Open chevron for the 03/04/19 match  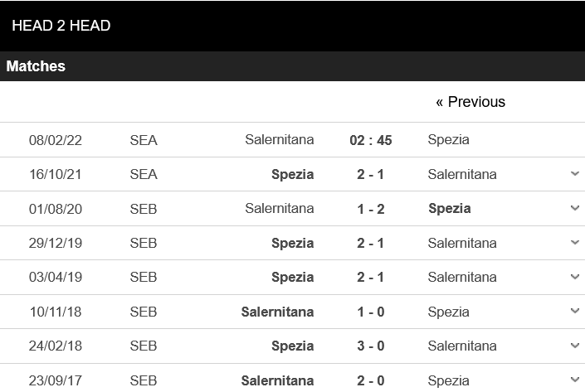(x=575, y=277)
